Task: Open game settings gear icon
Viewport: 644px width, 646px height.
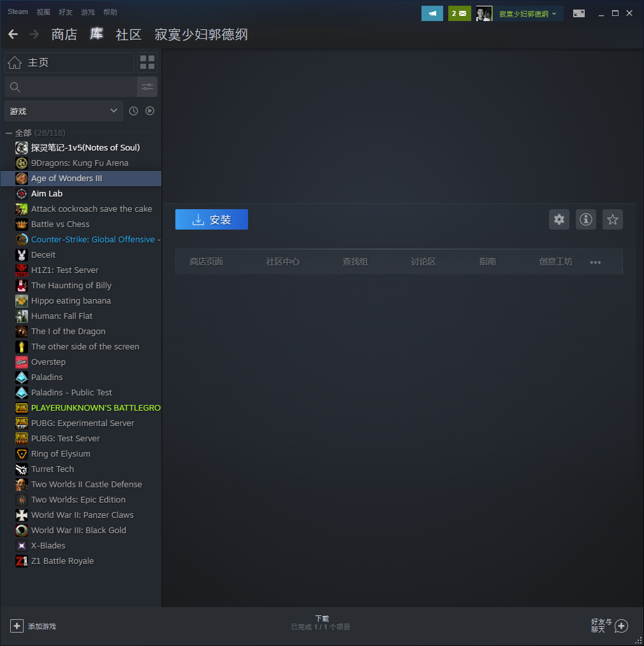Action: click(559, 219)
